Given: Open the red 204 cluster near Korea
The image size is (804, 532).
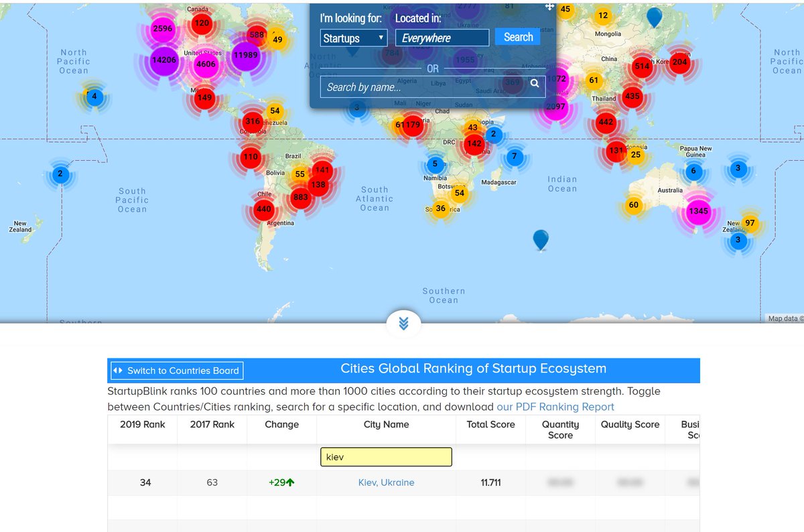Looking at the screenshot, I should (x=680, y=62).
